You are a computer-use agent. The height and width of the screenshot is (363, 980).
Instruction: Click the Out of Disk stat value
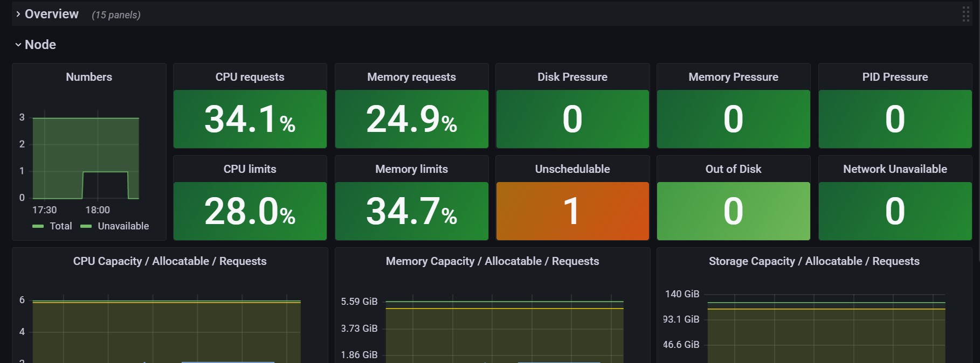tap(733, 211)
